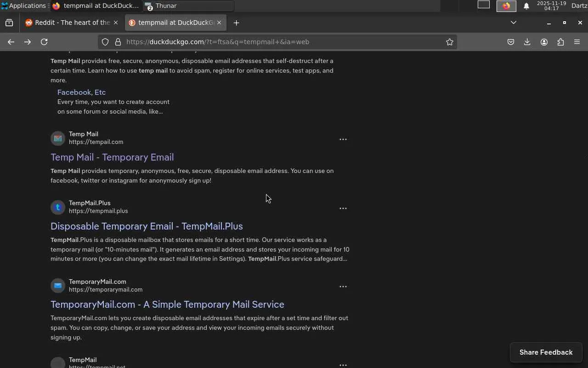Bookmark this page with the star icon

point(450,42)
